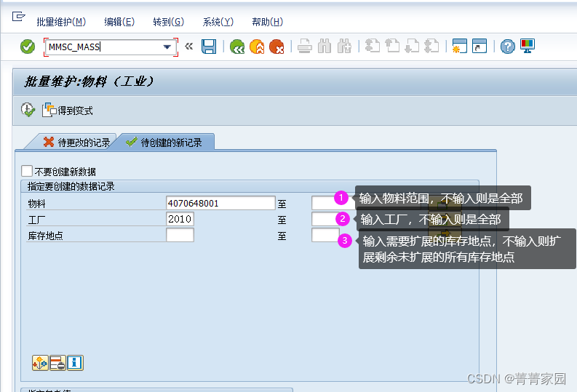This screenshot has width=577, height=392.
Task: Open the transaction command field dropdown arrow
Action: click(x=167, y=47)
